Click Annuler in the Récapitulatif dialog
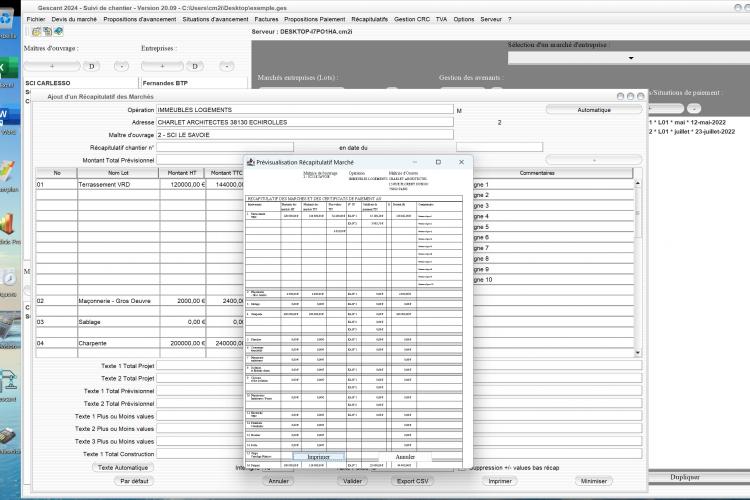The height and width of the screenshot is (500, 750). coord(278,481)
